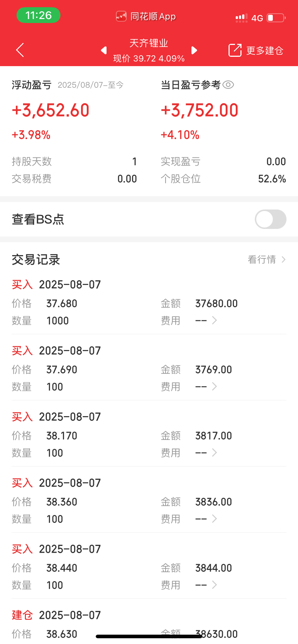Expand fee chevron for 37680.00 trade
The image size is (298, 644).
point(215,320)
